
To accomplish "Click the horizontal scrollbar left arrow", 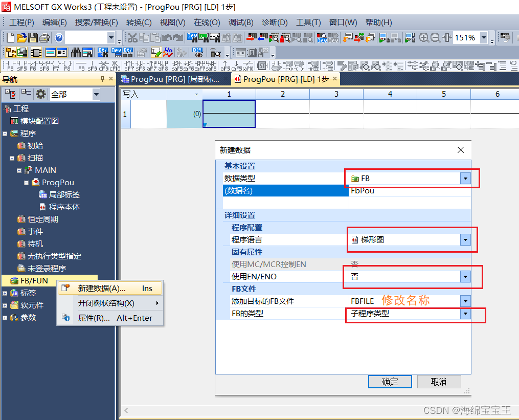I will [x=126, y=410].
